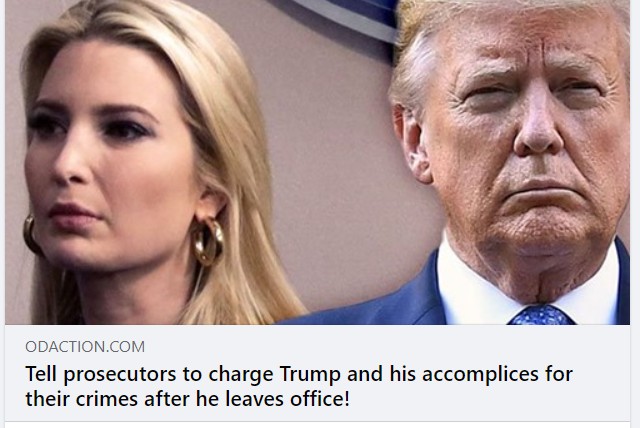Click the ODACTION.COM domain label
The width and height of the screenshot is (640, 428).
click(85, 347)
